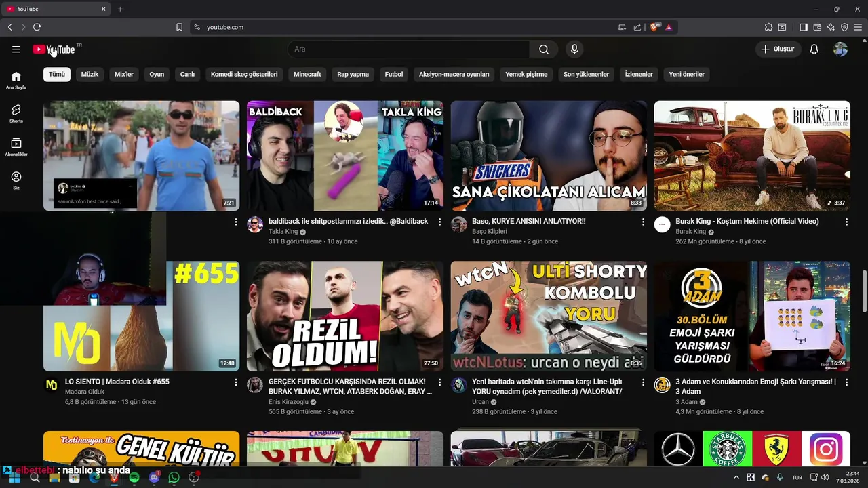Show hidden system tray icons
This screenshot has height=488, width=868.
(x=736, y=478)
